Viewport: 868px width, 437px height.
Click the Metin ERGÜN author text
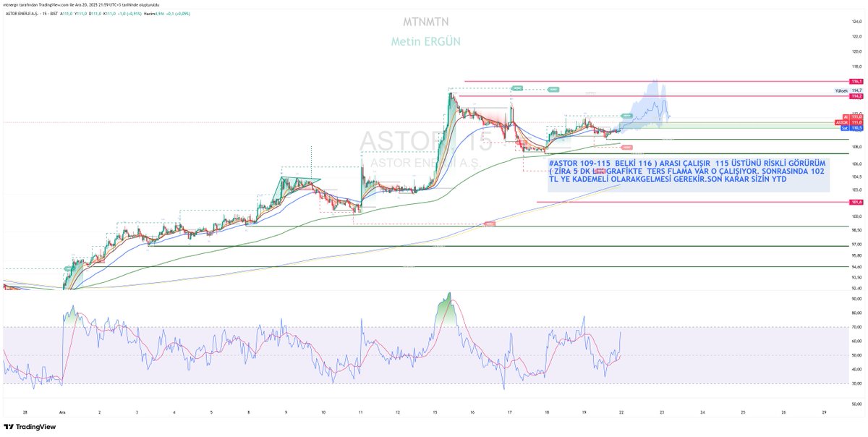coord(426,41)
